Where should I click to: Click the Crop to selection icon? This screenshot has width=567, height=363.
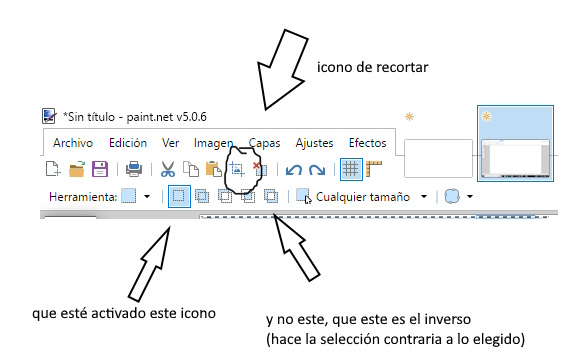point(236,169)
